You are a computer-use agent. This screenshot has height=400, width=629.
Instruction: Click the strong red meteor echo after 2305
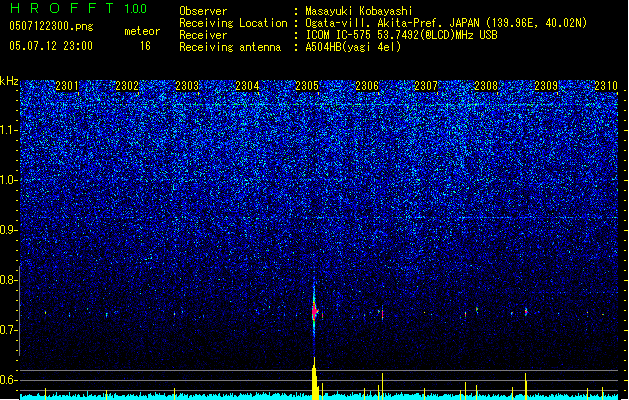click(314, 311)
